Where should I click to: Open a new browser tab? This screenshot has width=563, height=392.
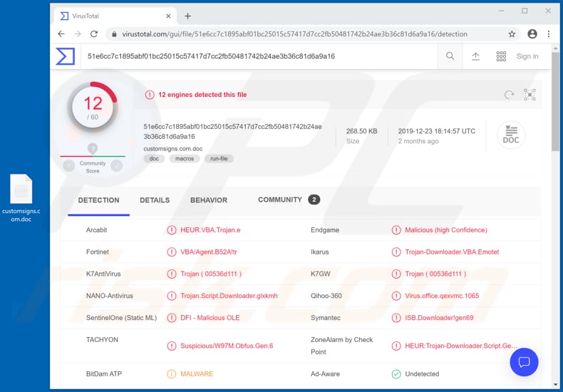point(188,16)
